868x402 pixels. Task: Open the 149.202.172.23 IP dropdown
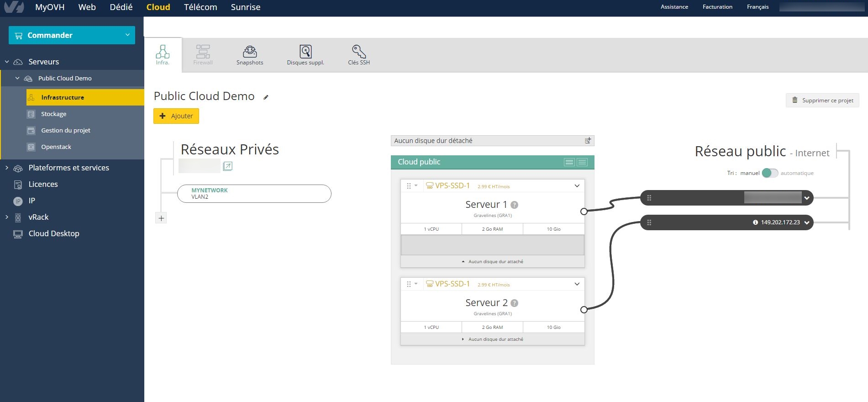coord(807,222)
